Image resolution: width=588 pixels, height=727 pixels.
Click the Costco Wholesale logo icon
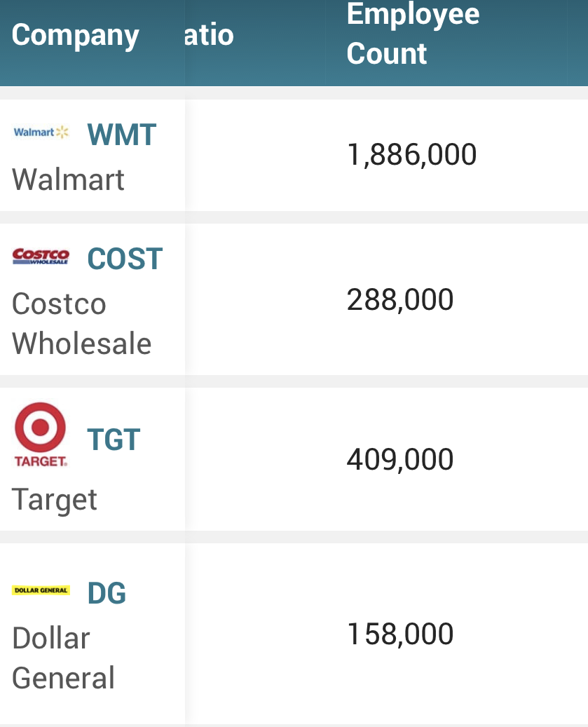point(41,256)
